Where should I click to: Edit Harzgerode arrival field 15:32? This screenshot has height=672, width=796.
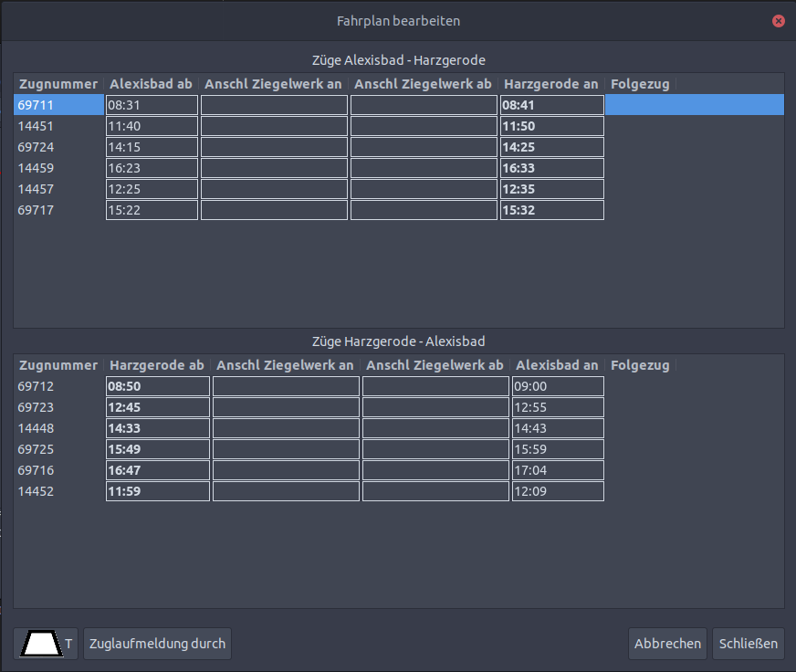[552, 210]
